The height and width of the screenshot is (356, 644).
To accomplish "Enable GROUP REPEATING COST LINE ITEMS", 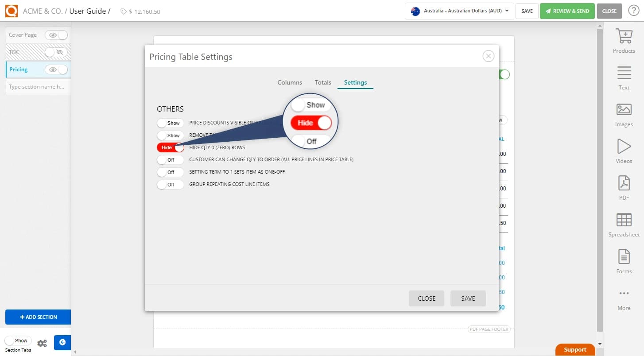I will [170, 185].
